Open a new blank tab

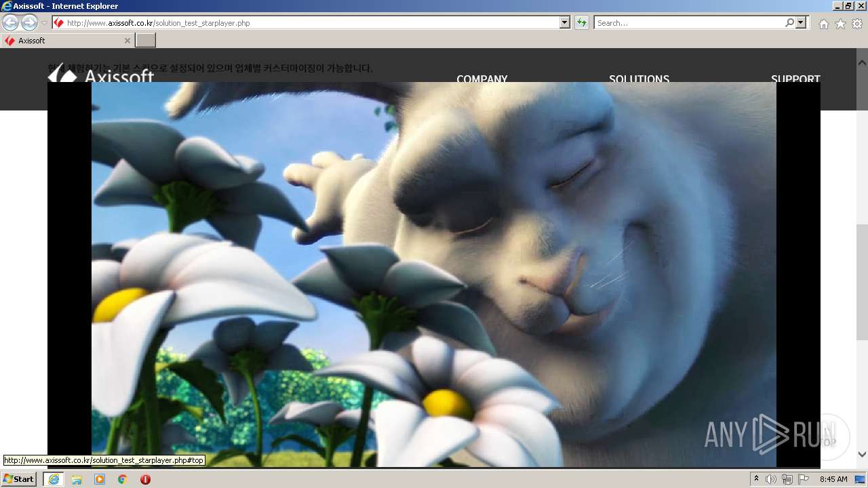(146, 41)
